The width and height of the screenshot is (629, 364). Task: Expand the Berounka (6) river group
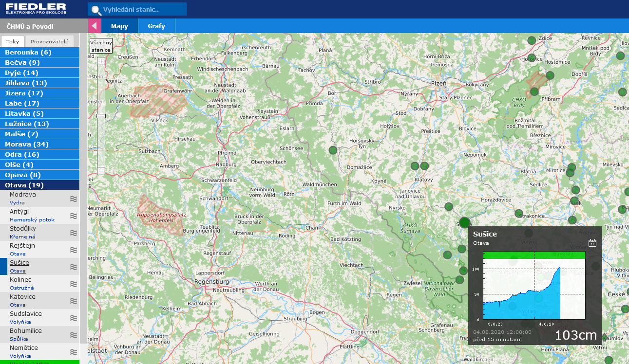coord(28,53)
